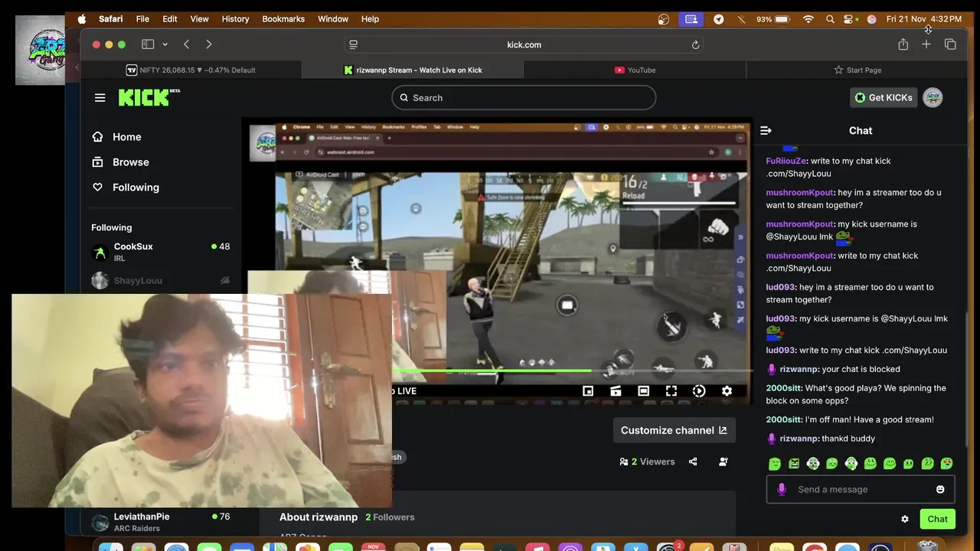Image resolution: width=980 pixels, height=551 pixels.
Task: Click the KICK logo
Action: point(149,97)
